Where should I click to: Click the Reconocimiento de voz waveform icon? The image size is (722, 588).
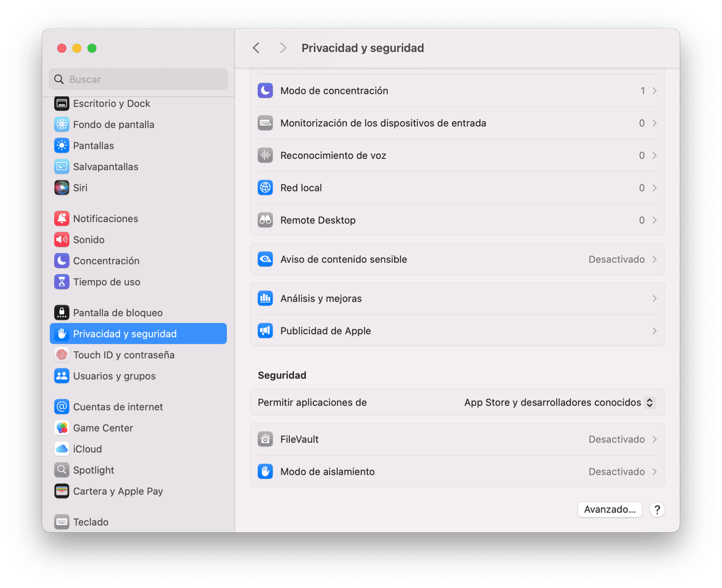click(265, 155)
